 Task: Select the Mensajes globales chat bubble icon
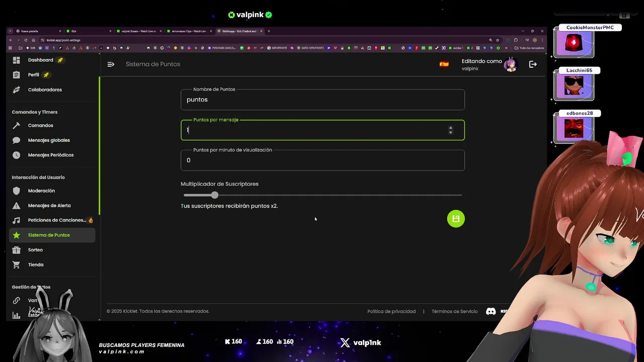point(17,140)
